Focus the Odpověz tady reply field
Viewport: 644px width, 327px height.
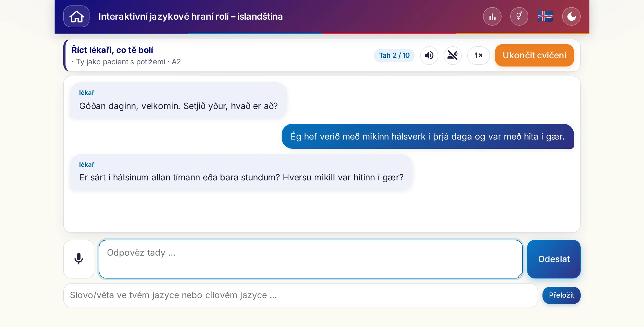311,259
